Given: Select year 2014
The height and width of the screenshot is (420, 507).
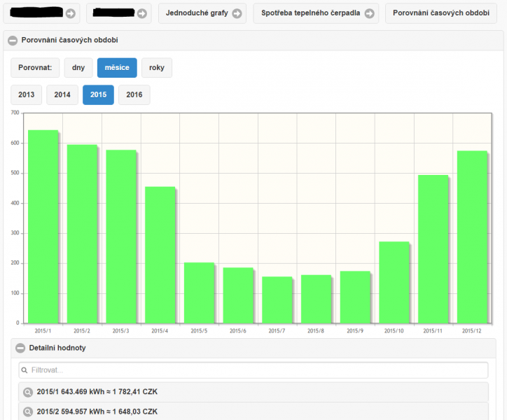Looking at the screenshot, I should point(62,94).
